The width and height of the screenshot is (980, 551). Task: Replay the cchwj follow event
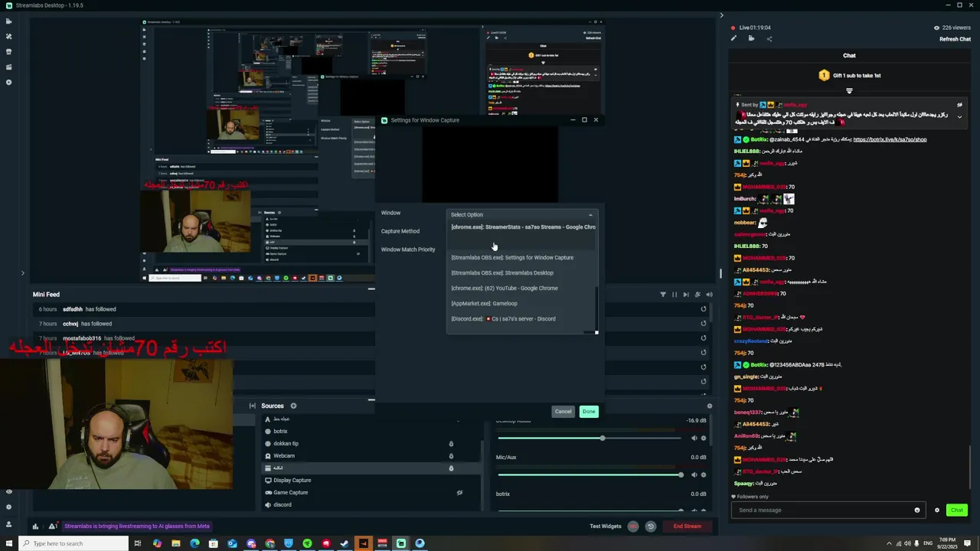pos(704,324)
